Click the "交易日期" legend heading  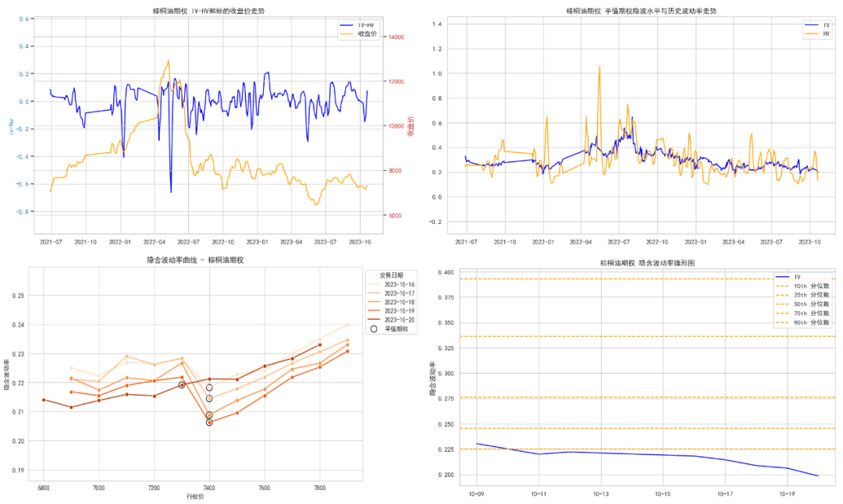(x=391, y=275)
